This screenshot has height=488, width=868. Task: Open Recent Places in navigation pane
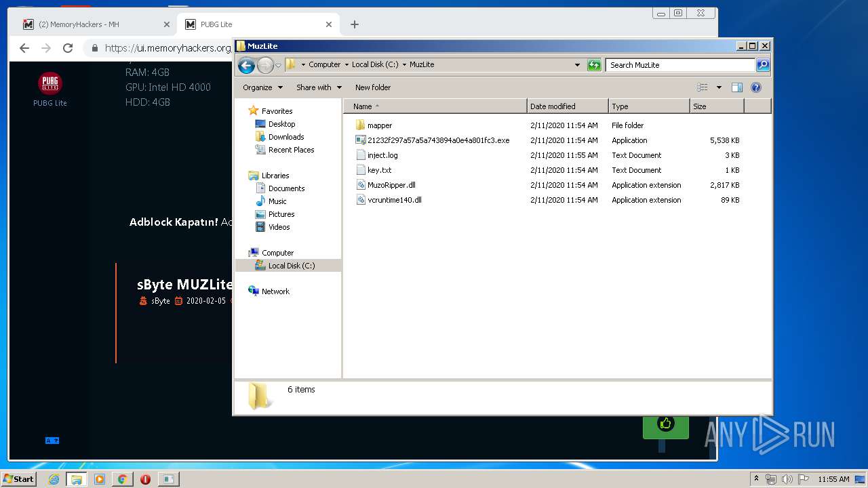[291, 150]
